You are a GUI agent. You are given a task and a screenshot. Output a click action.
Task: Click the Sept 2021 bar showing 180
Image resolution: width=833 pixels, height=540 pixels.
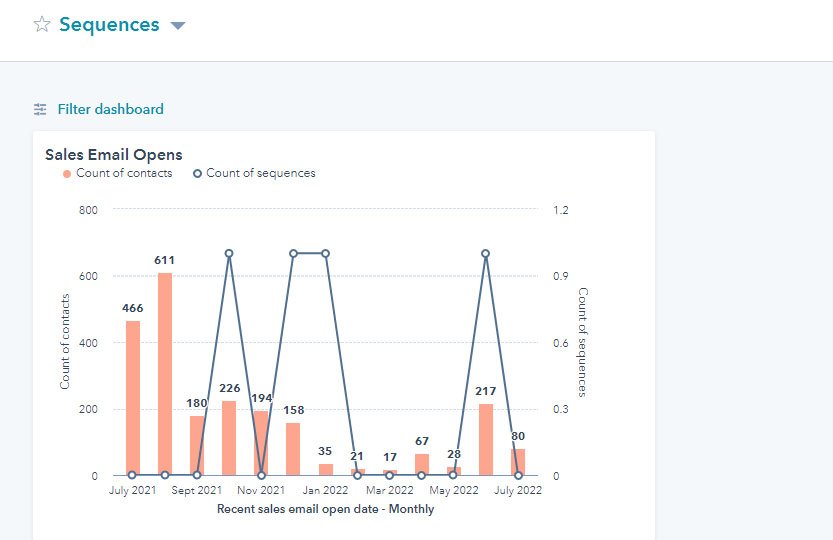click(197, 446)
